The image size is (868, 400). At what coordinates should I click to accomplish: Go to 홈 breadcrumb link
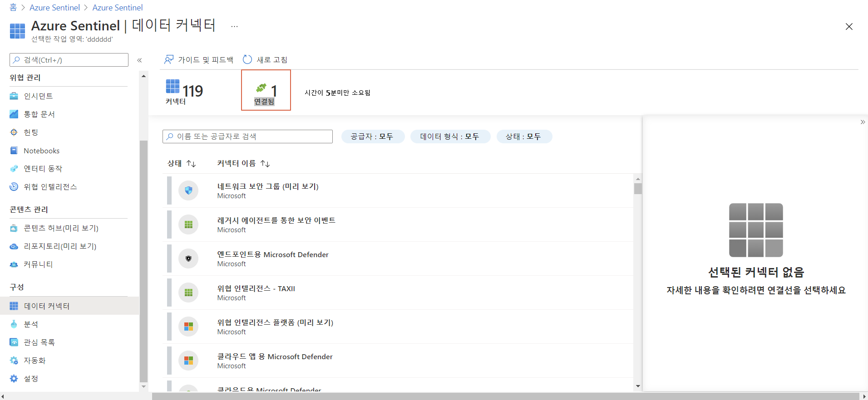coord(13,7)
